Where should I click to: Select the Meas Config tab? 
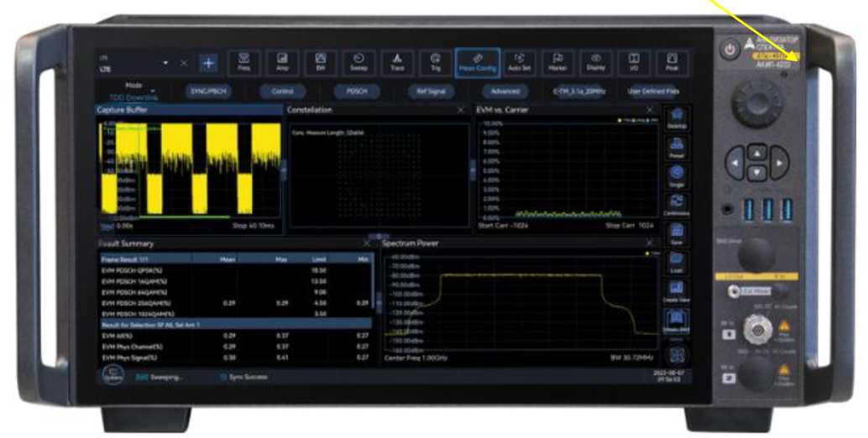tap(478, 62)
